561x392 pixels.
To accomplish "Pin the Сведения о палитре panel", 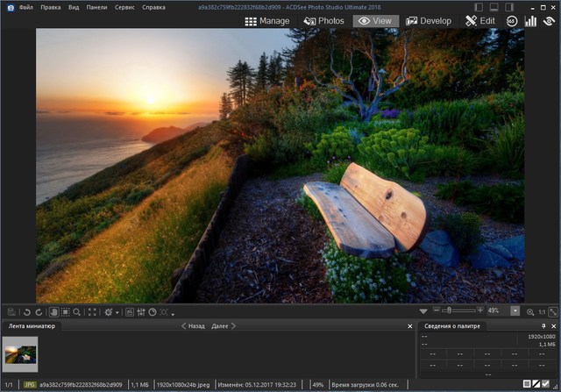I will (544, 326).
